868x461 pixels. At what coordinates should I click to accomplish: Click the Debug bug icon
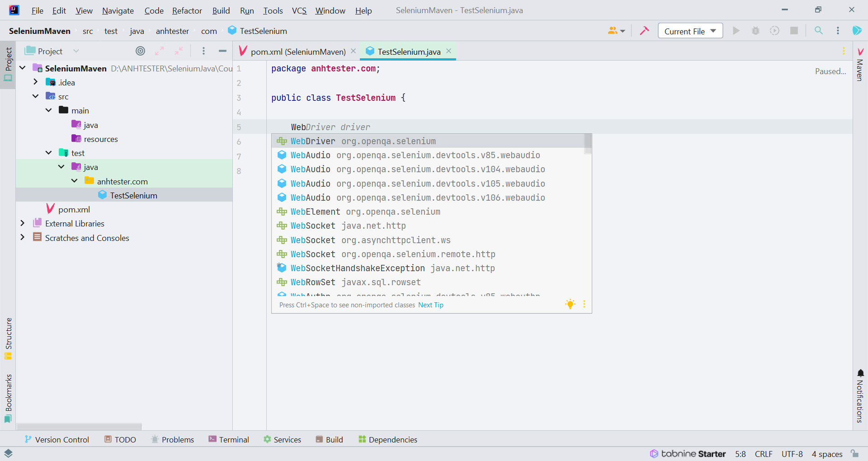[755, 31]
